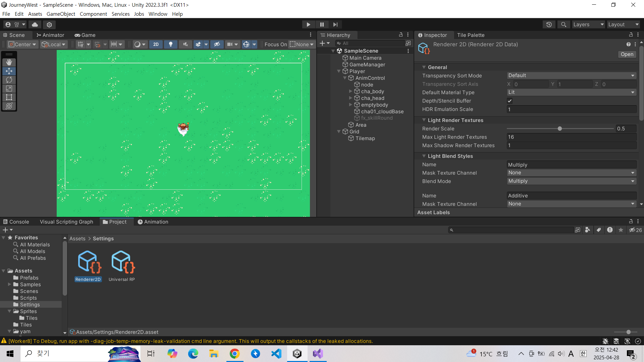Collapse the Player hierarchy node
The height and width of the screenshot is (362, 644).
tap(339, 71)
